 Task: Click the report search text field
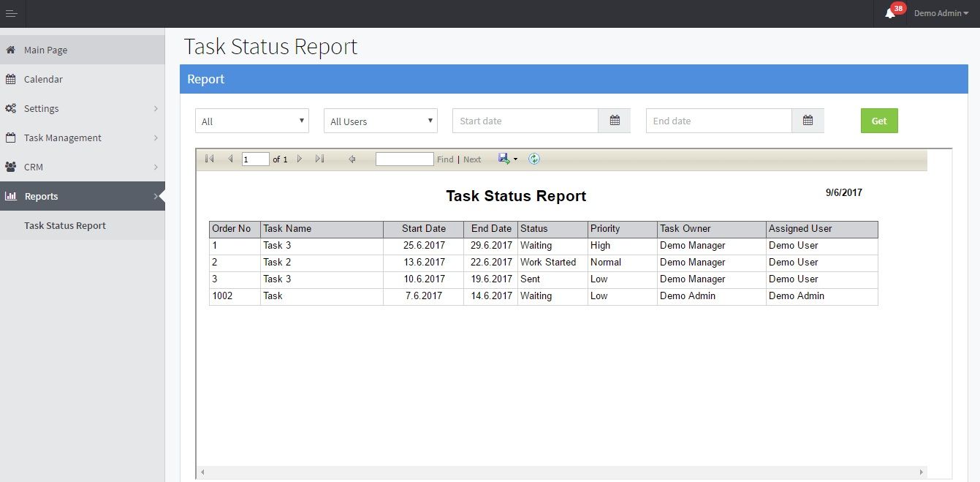tap(404, 159)
